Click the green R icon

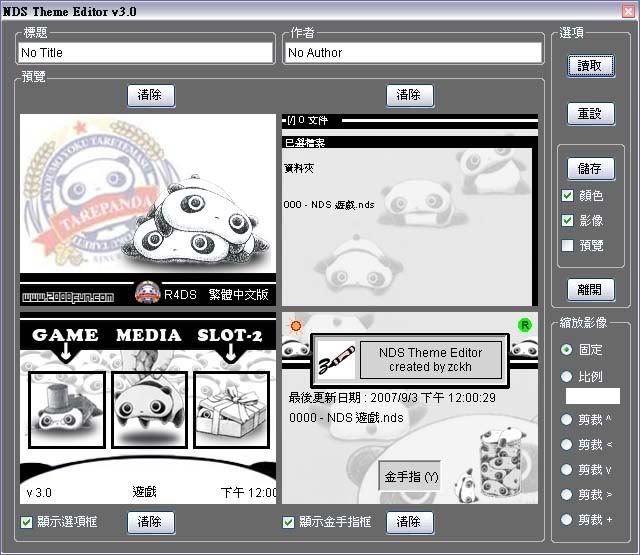tap(524, 325)
